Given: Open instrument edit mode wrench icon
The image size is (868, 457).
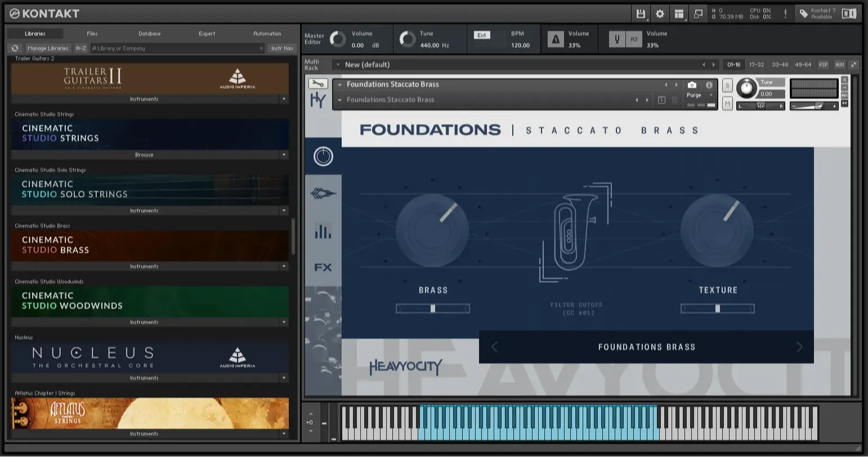Looking at the screenshot, I should [x=318, y=84].
